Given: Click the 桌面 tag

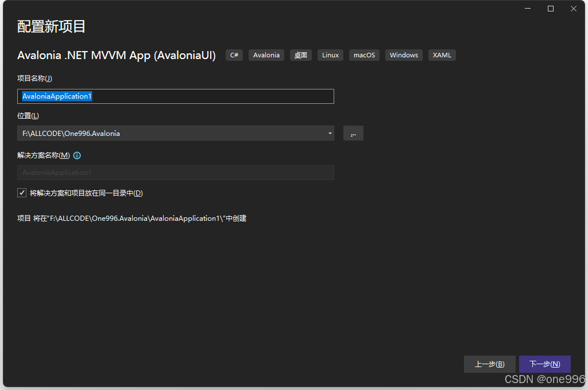Looking at the screenshot, I should [301, 55].
